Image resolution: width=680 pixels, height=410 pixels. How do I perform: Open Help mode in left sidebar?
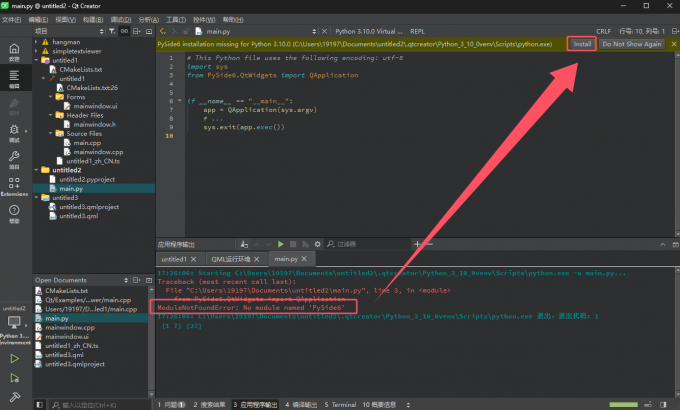point(14,212)
